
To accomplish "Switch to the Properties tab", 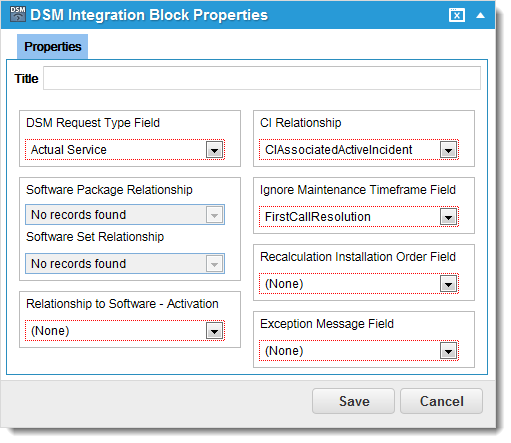I will [x=53, y=47].
